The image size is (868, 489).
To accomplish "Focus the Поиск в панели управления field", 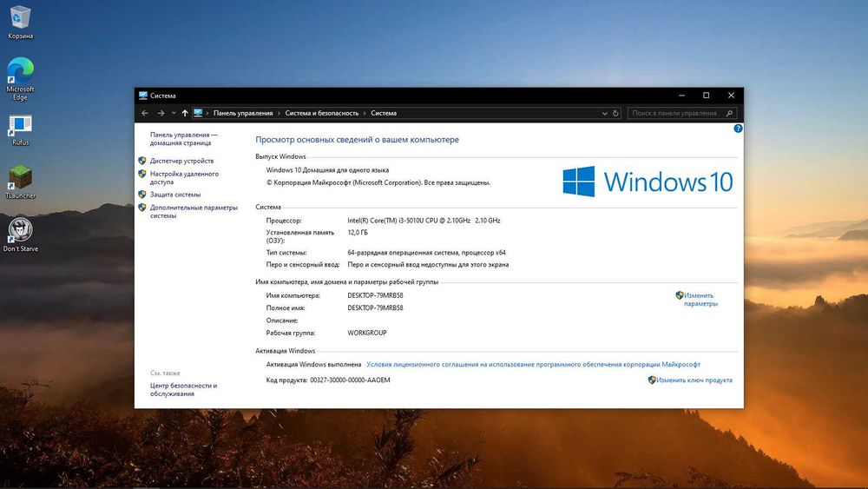I will point(682,113).
